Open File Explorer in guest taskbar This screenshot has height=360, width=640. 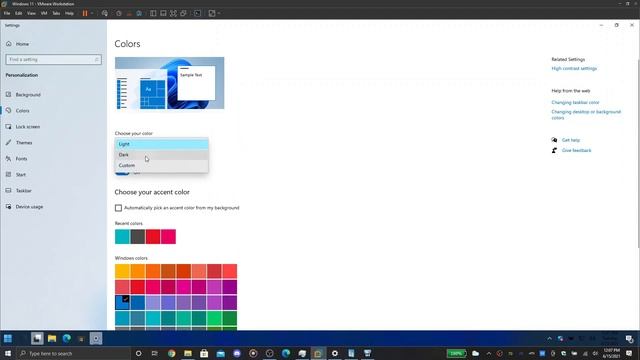(52, 338)
